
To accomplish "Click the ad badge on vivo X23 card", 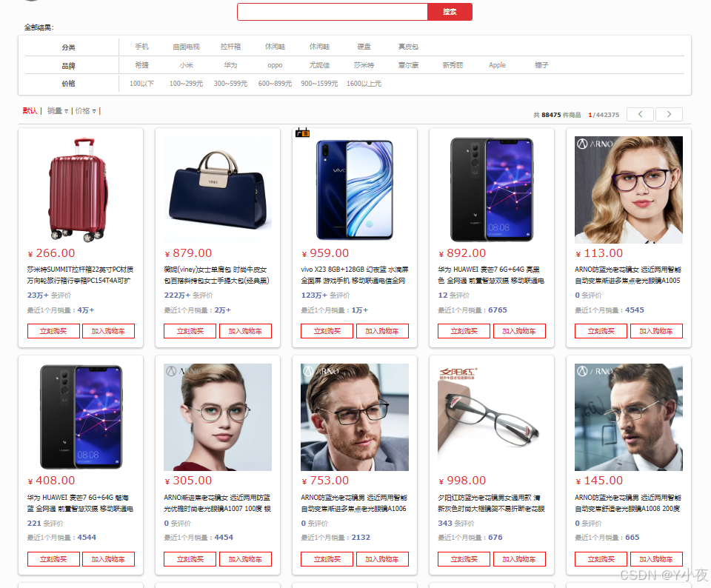I will point(302,133).
